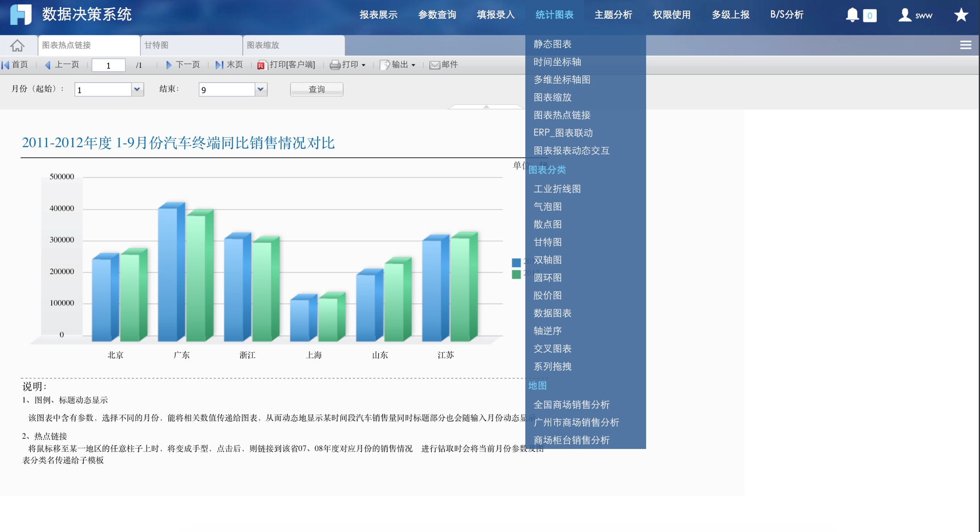Screen dimensions: 980x532
Task: Open the hamburger menu icon
Action: pyautogui.click(x=965, y=45)
